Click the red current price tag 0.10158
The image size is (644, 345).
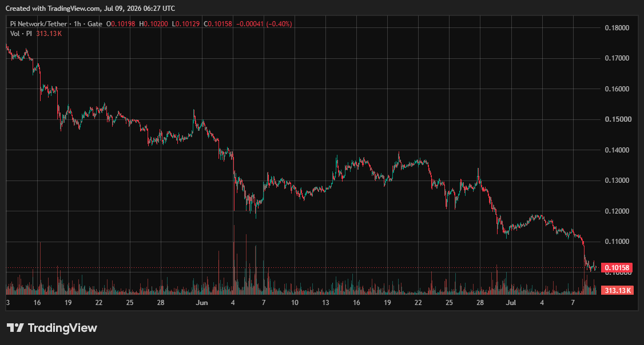pos(617,268)
